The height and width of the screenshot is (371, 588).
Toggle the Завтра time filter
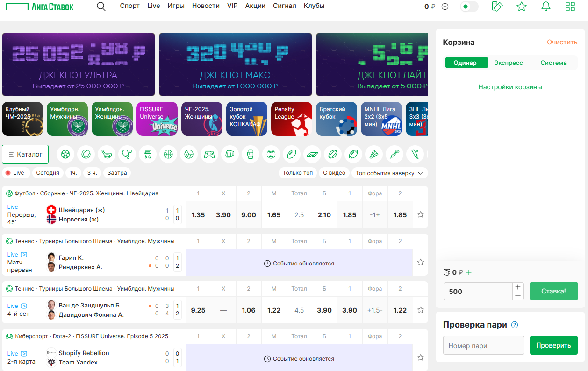pos(117,173)
